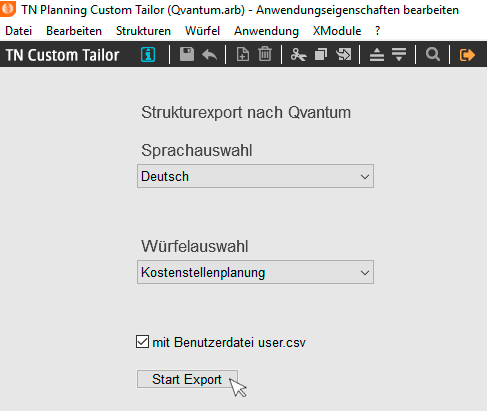Image resolution: width=487 pixels, height=411 pixels.
Task: Open the XModule menu
Action: [337, 31]
